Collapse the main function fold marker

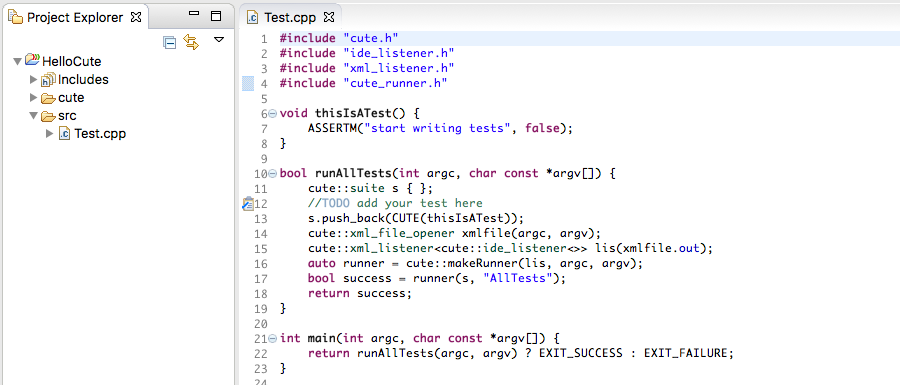(273, 339)
